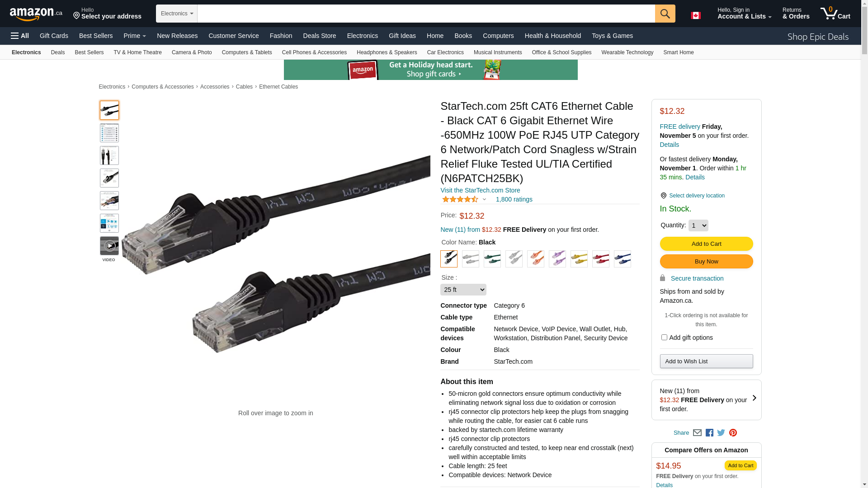Go to the Amazon.ca logo homepage
868x488 pixels.
click(x=36, y=14)
